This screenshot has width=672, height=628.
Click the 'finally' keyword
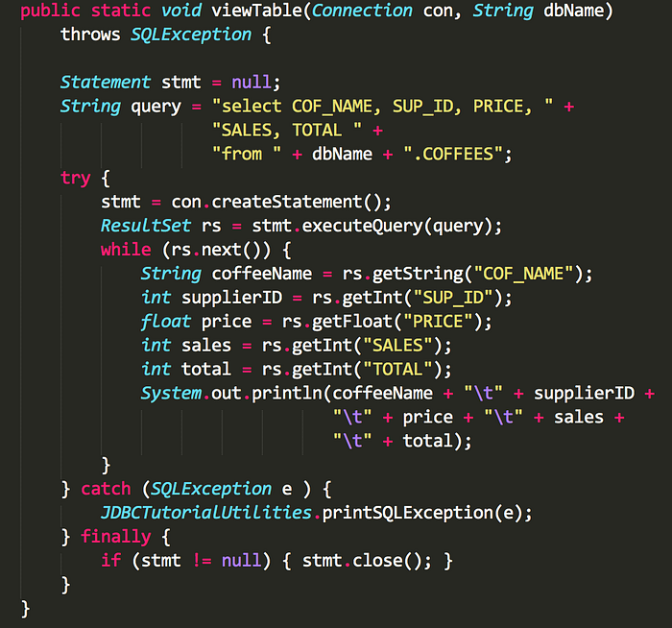pyautogui.click(x=116, y=537)
